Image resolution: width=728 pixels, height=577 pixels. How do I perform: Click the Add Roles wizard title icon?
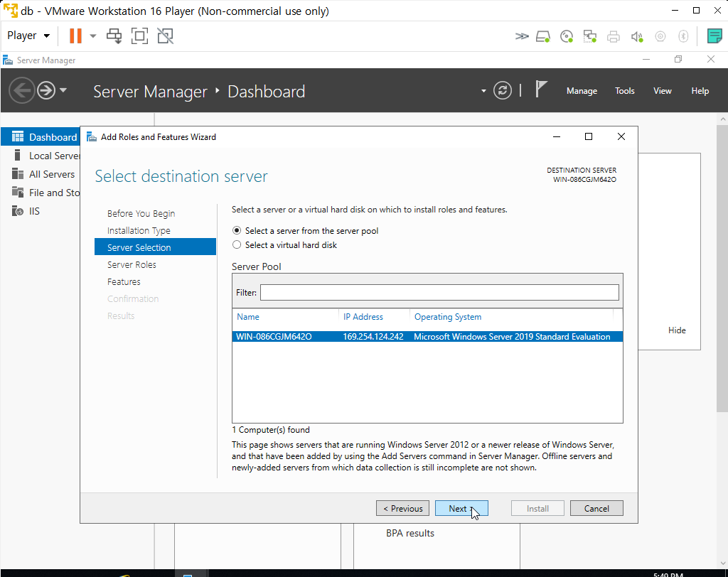[x=92, y=137]
